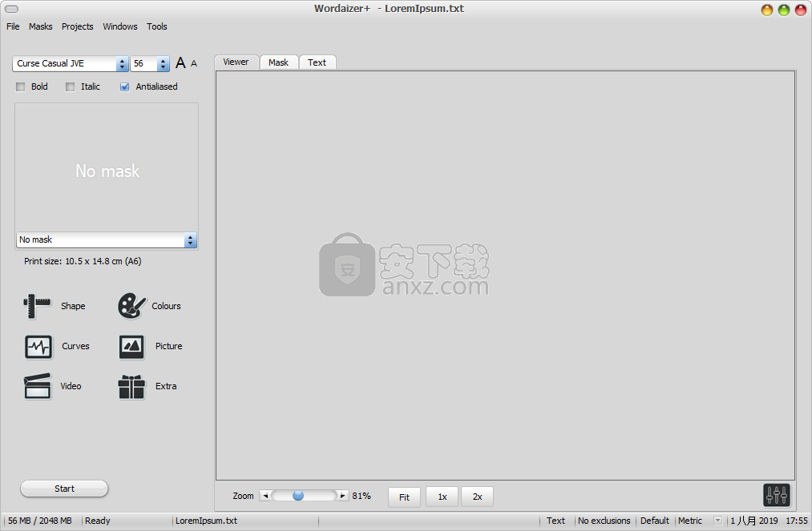Enable the Italic checkbox
812x531 pixels.
(70, 87)
